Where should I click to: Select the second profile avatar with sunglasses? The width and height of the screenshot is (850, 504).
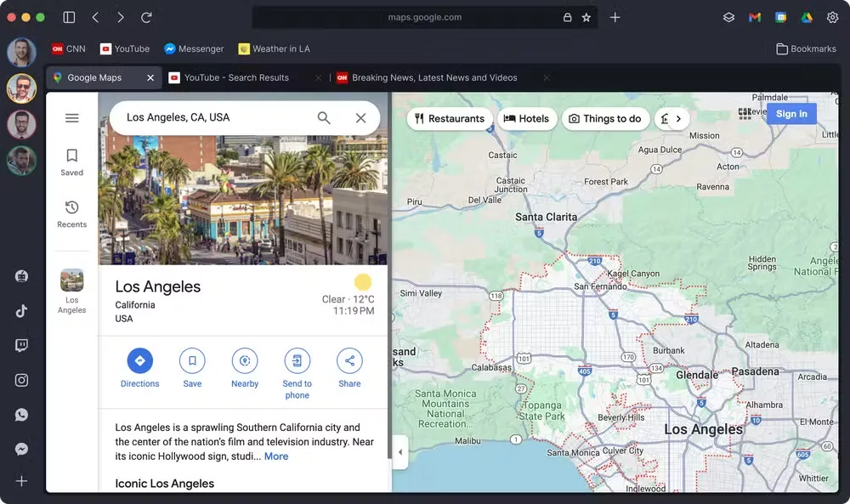(x=22, y=88)
